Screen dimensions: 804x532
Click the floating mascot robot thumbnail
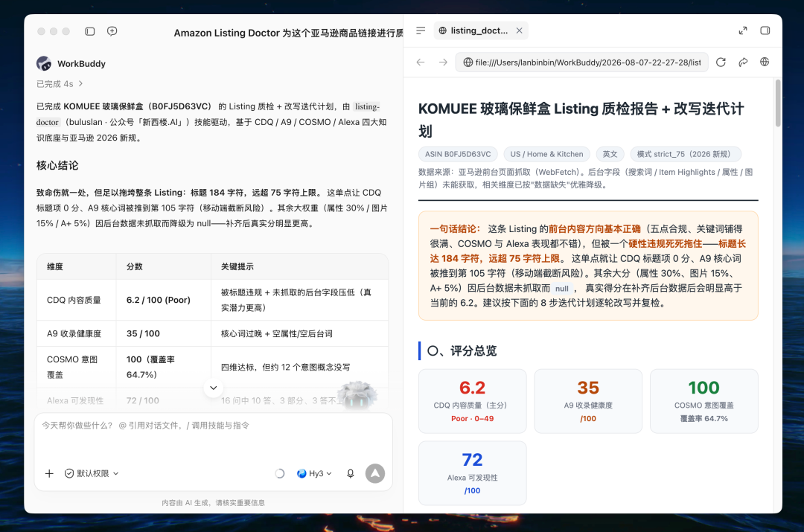[357, 396]
